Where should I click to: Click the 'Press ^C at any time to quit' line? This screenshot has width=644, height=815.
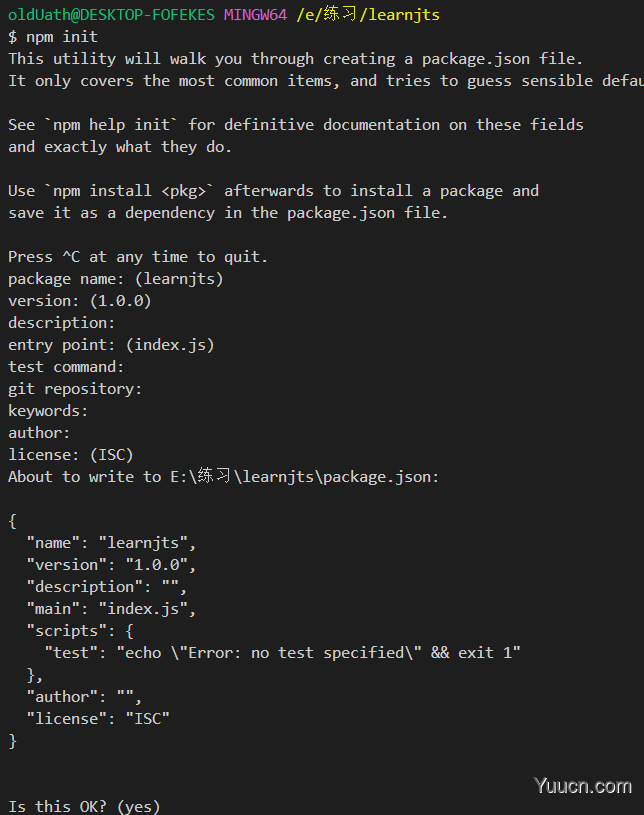(x=138, y=257)
